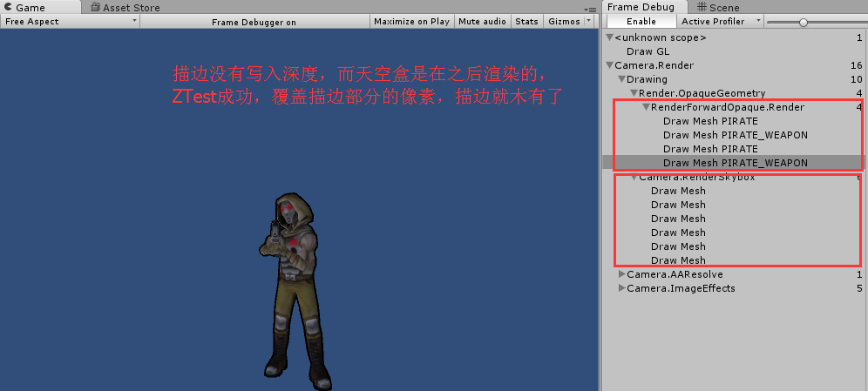The height and width of the screenshot is (391, 868).
Task: Collapse the Drawing node
Action: click(x=621, y=79)
